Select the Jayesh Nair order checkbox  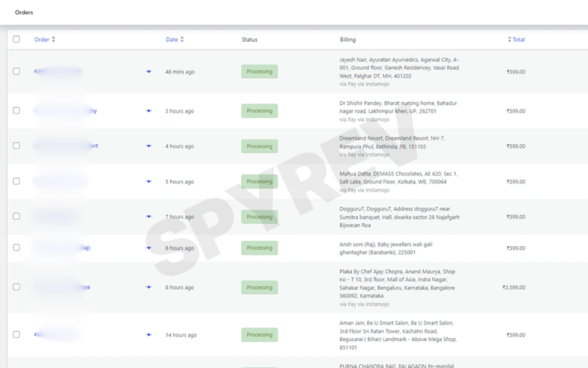[x=17, y=72]
